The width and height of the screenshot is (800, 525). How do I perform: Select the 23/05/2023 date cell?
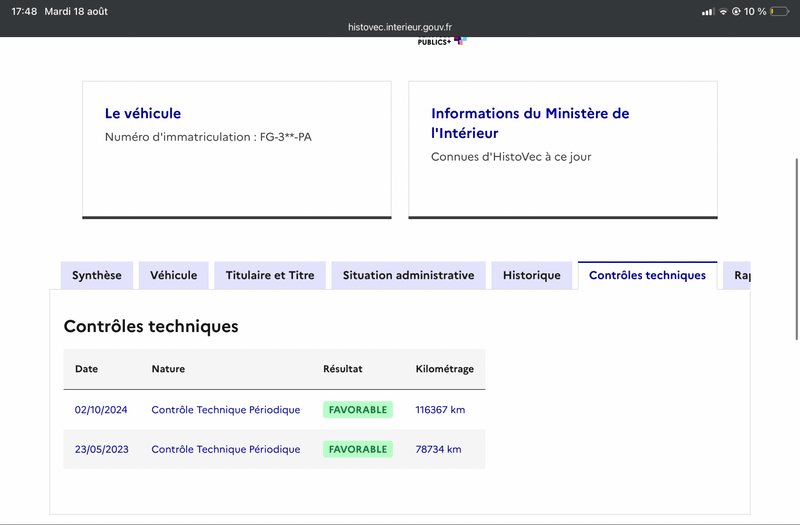[102, 449]
